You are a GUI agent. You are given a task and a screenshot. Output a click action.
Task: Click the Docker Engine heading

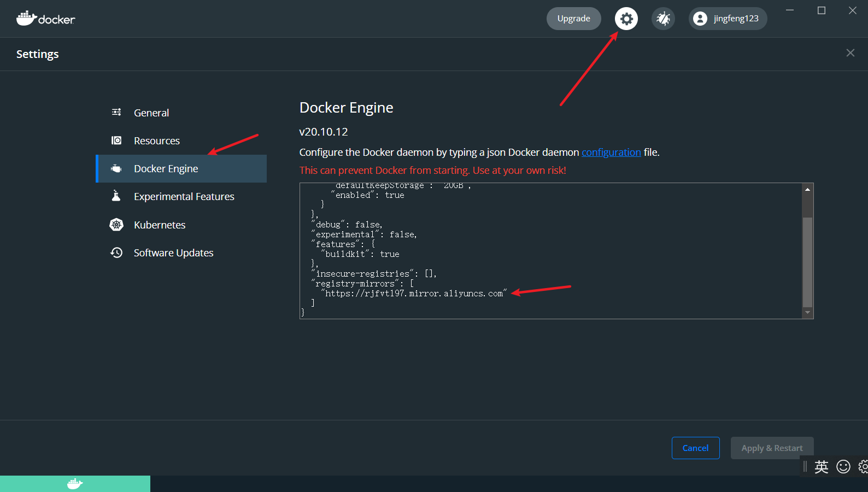(347, 108)
